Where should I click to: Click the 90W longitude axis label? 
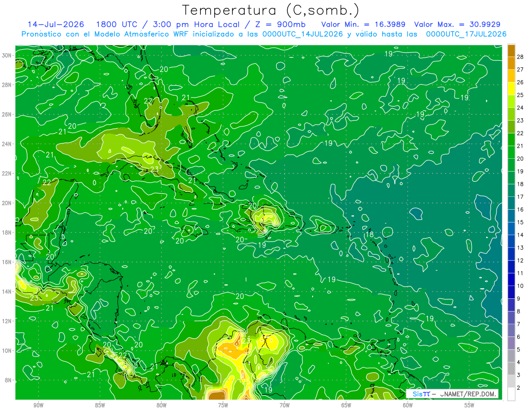click(x=39, y=405)
